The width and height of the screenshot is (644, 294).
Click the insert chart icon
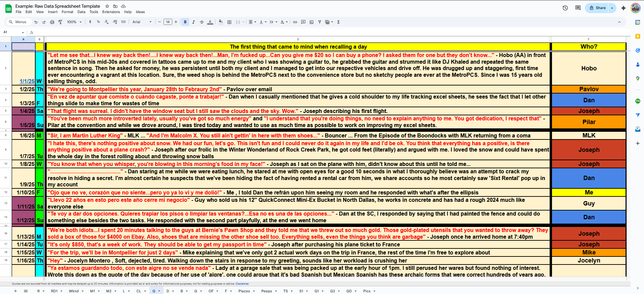pyautogui.click(x=312, y=22)
